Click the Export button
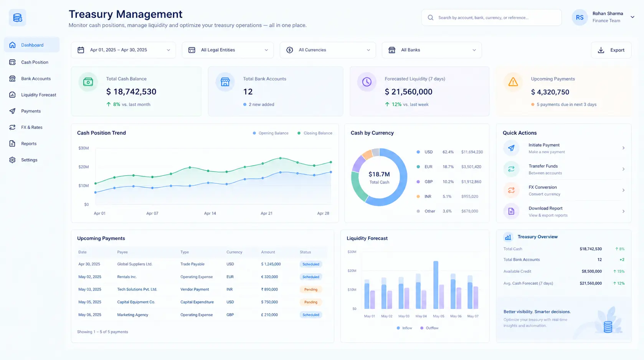 pos(611,50)
